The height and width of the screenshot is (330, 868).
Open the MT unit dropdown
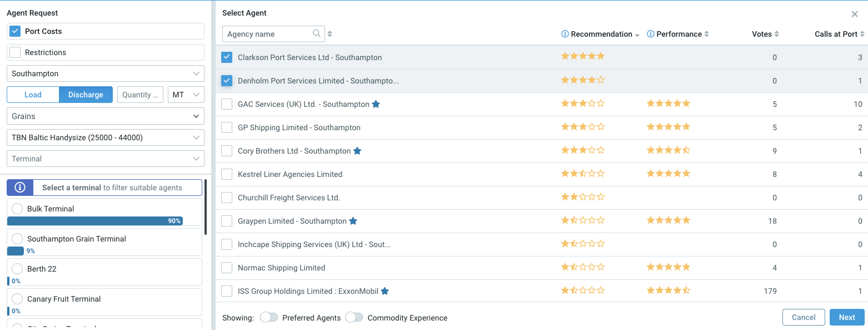coord(186,95)
